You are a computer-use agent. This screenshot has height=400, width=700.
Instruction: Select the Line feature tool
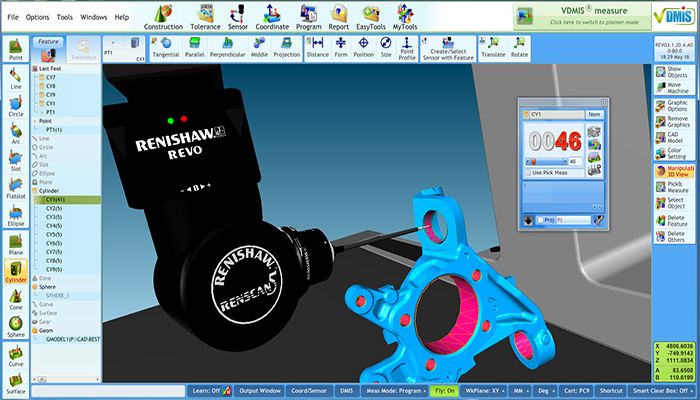16,79
